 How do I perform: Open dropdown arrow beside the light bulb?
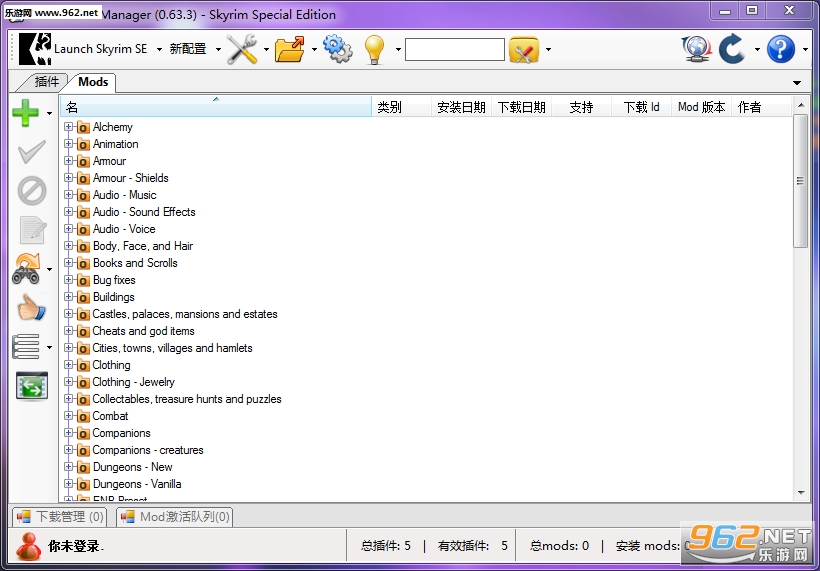pos(398,50)
